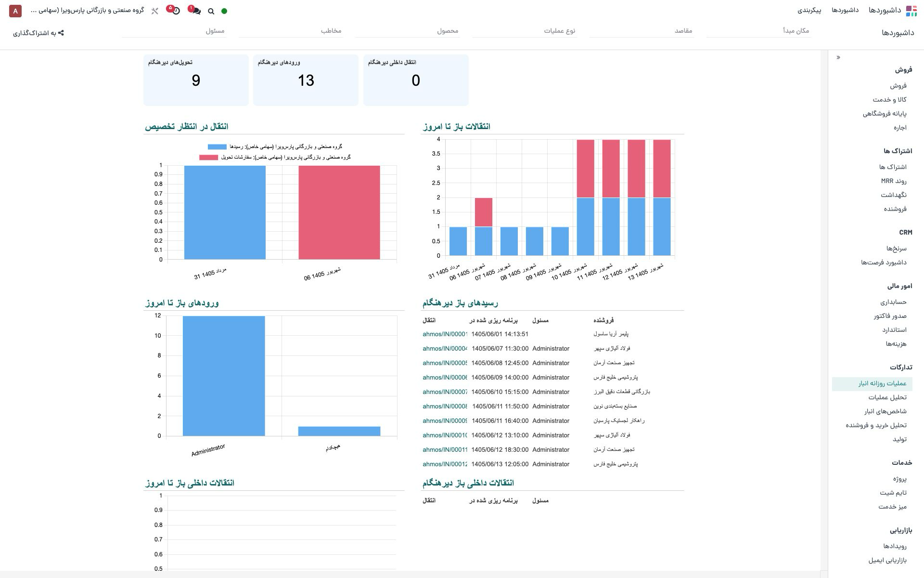Select اجاره dashboard

900,128
